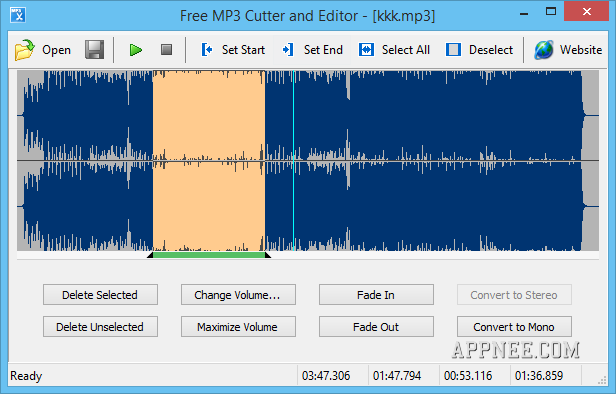Open the Website globe icon
This screenshot has width=616, height=394.
[x=544, y=50]
